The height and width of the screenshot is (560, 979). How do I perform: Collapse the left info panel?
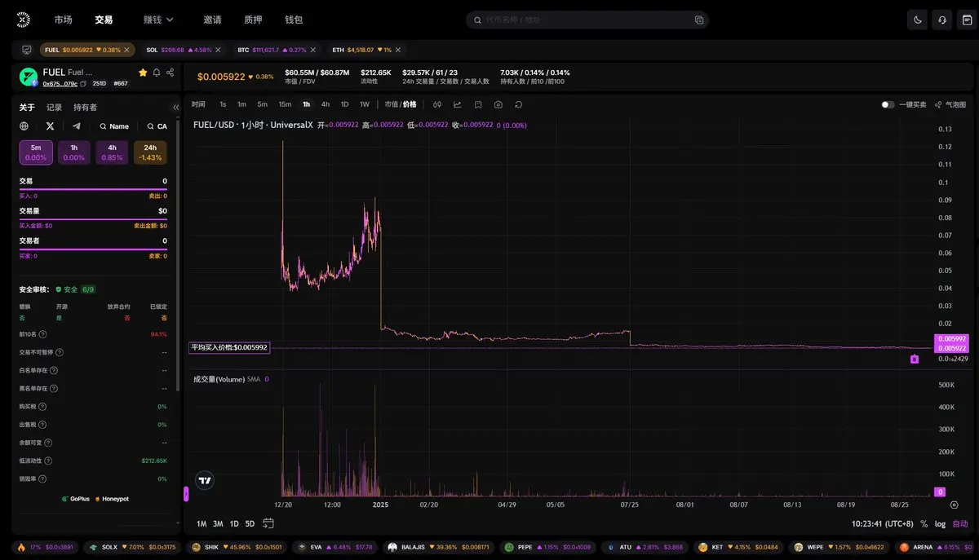(176, 107)
